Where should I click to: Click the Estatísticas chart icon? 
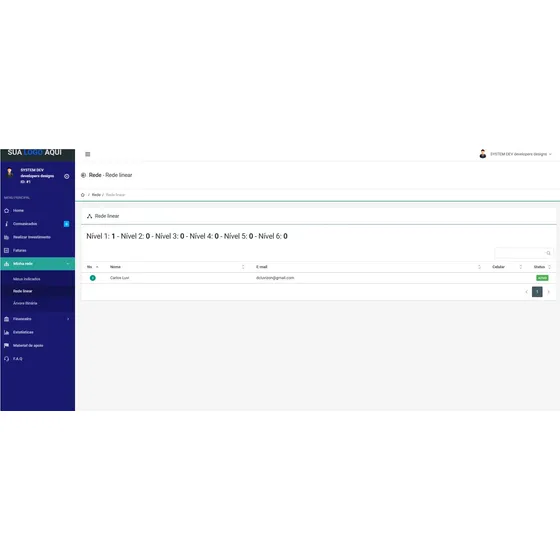[6, 332]
